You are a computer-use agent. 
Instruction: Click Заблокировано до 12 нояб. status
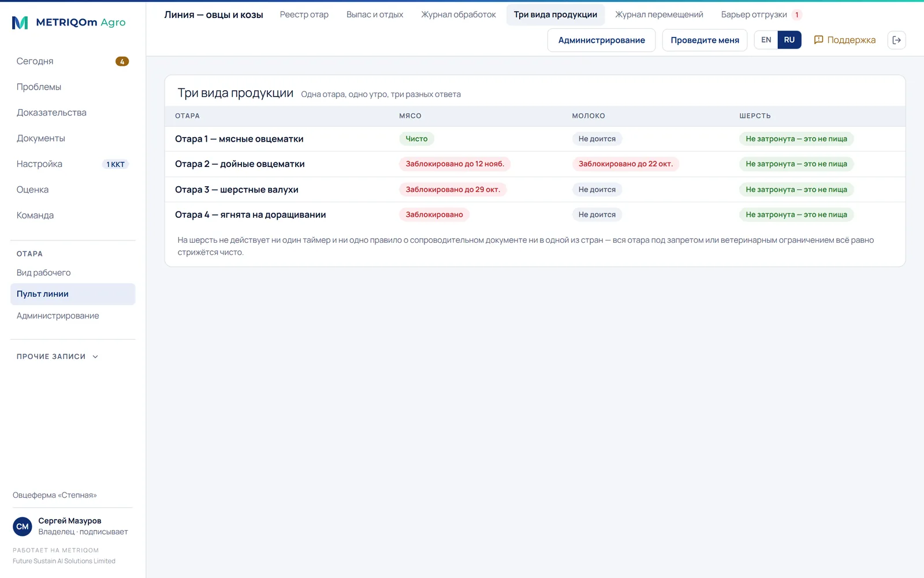[454, 164]
